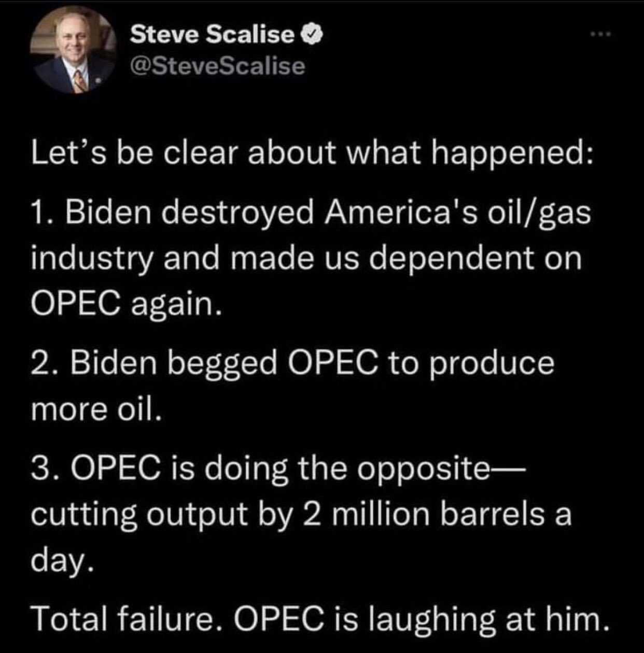Select the line "3. OPEC is doing the opposite—"

[x=278, y=469]
